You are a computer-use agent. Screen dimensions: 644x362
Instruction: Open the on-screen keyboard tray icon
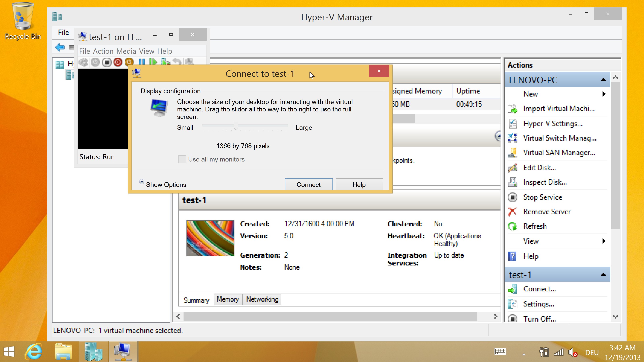pos(500,352)
